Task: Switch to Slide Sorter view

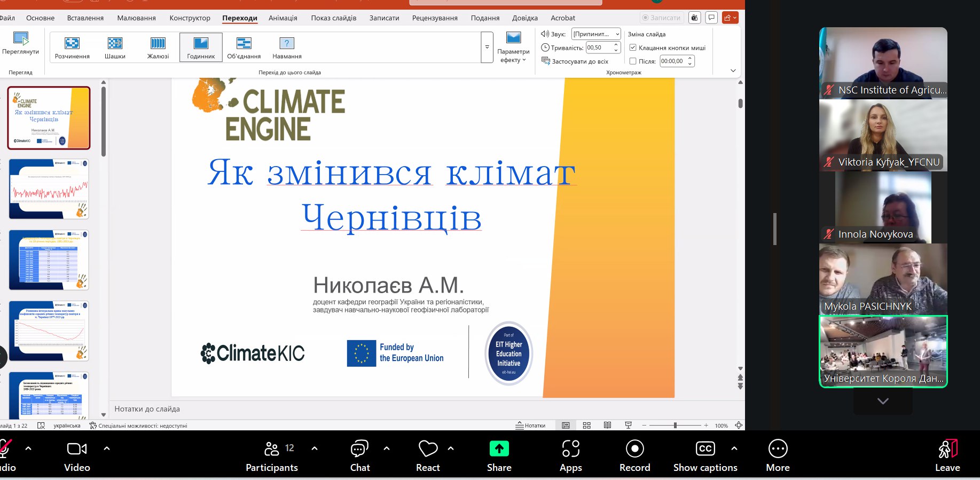Action: 586,426
